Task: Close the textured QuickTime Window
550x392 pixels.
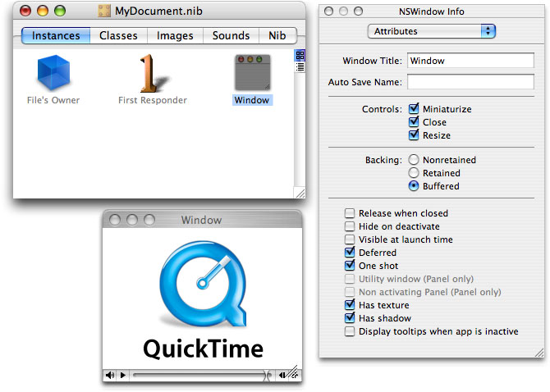Action: [x=115, y=220]
